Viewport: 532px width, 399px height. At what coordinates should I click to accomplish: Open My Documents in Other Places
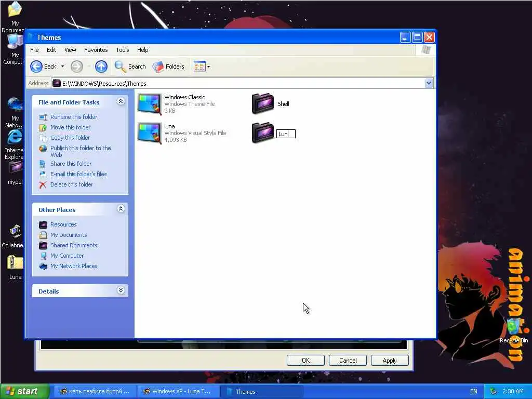point(69,235)
